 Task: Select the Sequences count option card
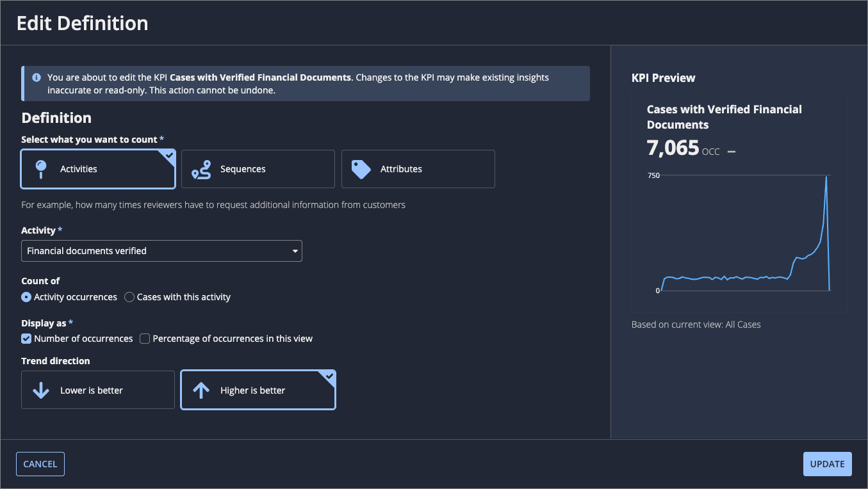[x=258, y=169]
